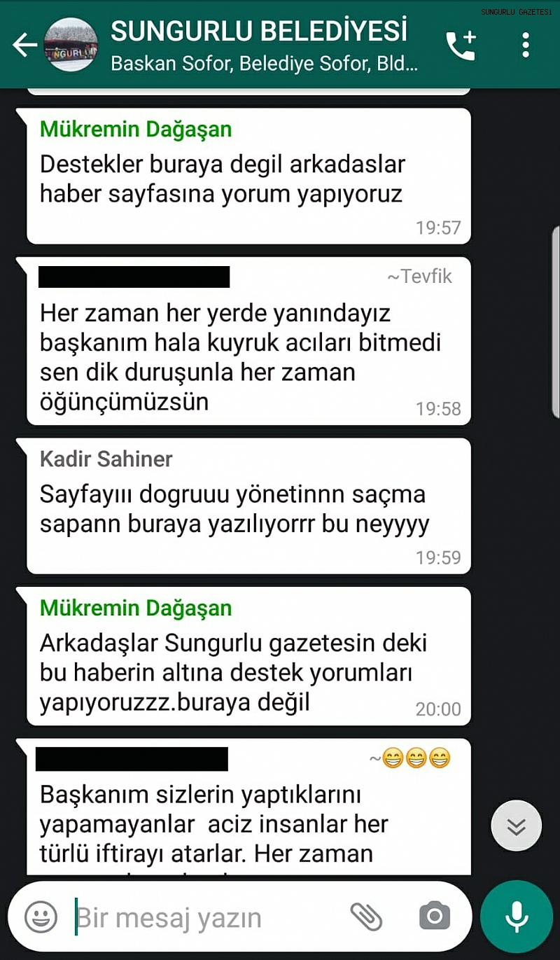Open the Sungurlu Belediyesi group avatar
Screen dimensions: 560x960
(71, 46)
